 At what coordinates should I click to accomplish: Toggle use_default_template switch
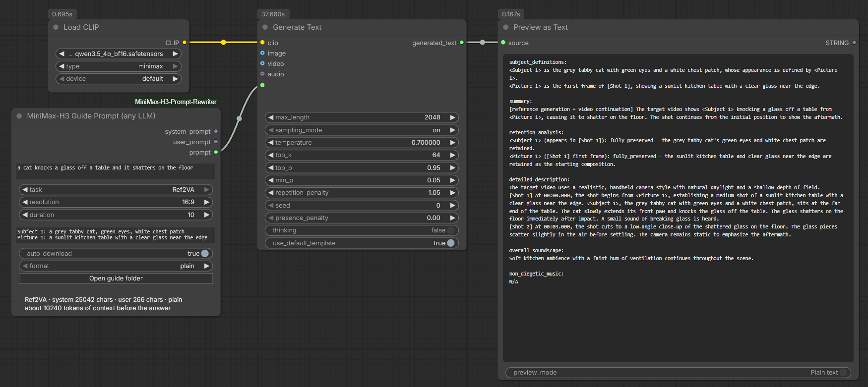(450, 243)
